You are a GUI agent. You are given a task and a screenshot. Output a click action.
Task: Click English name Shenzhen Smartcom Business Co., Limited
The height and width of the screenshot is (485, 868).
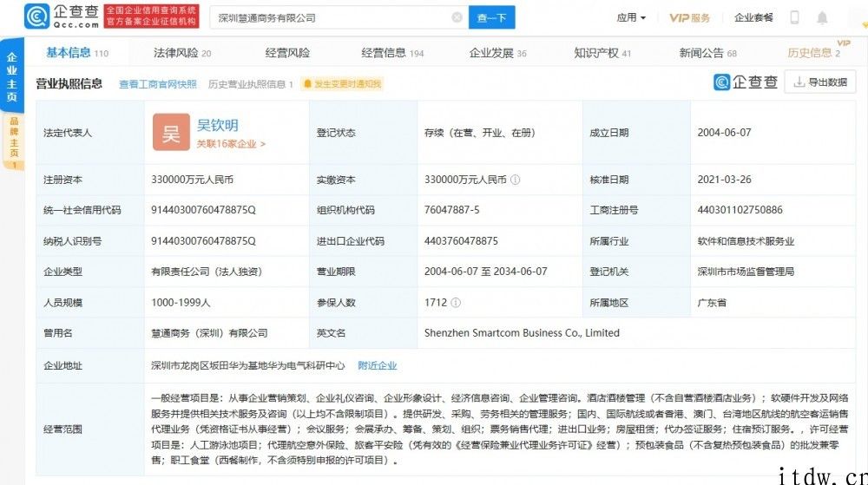522,333
